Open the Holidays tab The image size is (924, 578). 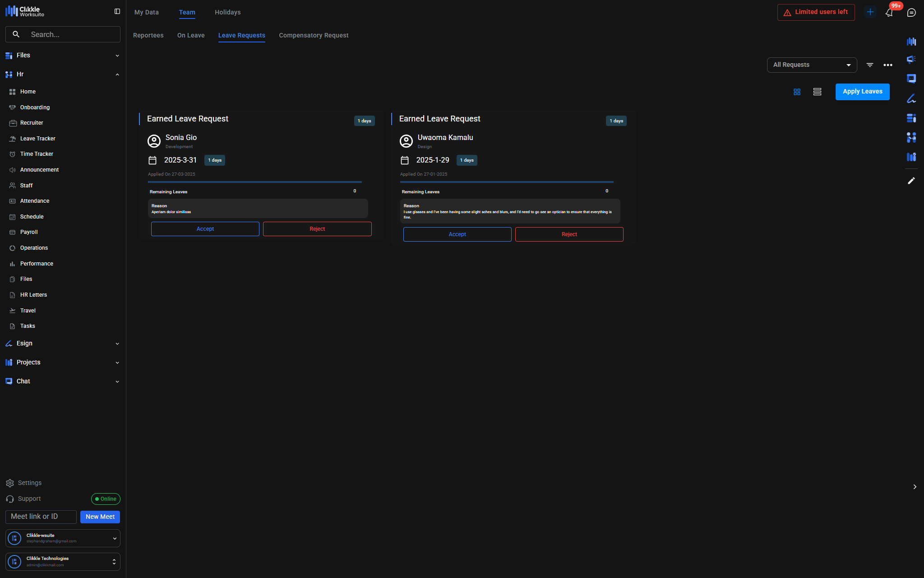pyautogui.click(x=227, y=12)
